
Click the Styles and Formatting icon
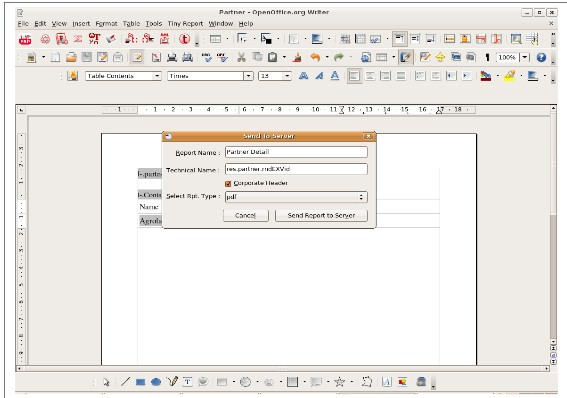pos(72,76)
